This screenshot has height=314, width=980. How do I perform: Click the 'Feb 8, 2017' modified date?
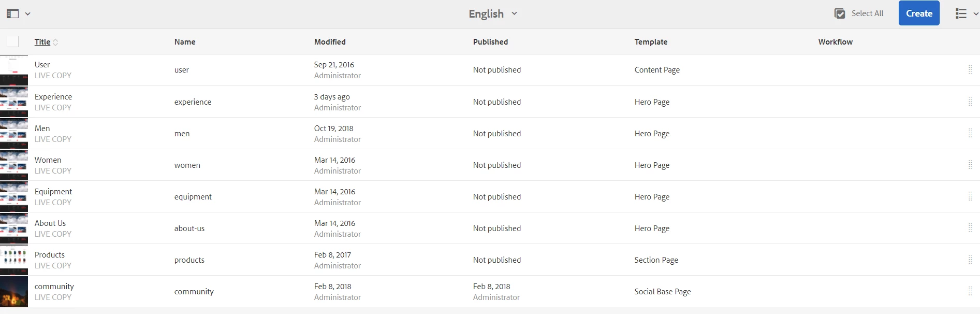click(x=332, y=255)
